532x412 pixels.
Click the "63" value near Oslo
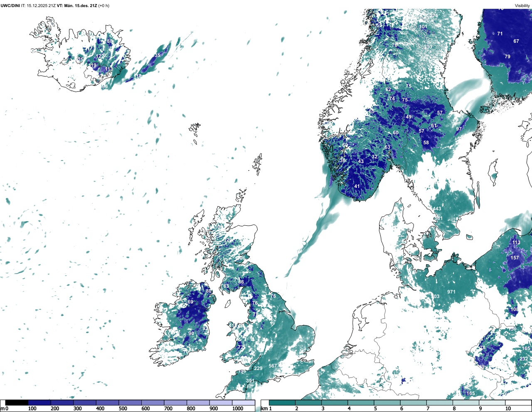click(387, 147)
